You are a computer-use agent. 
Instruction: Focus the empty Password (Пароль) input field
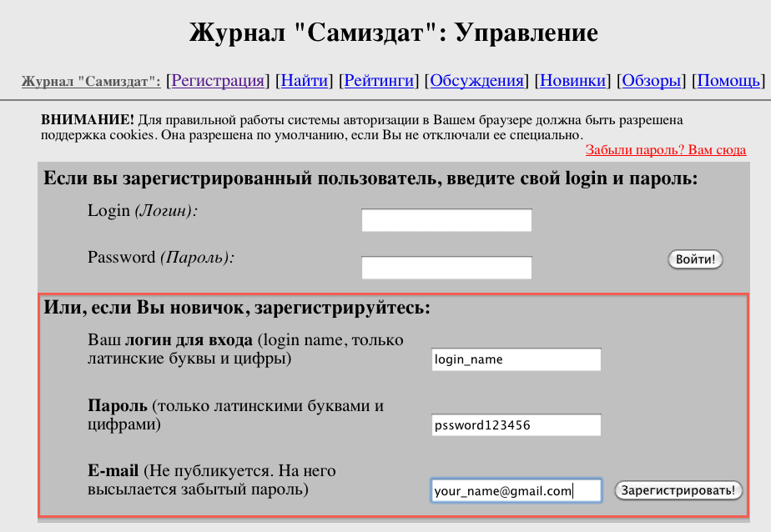[446, 268]
